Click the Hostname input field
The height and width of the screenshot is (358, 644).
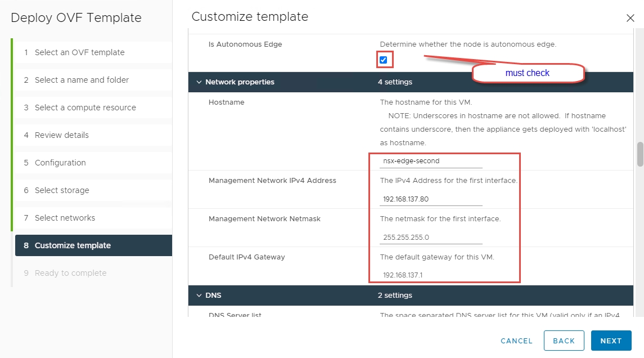point(431,161)
